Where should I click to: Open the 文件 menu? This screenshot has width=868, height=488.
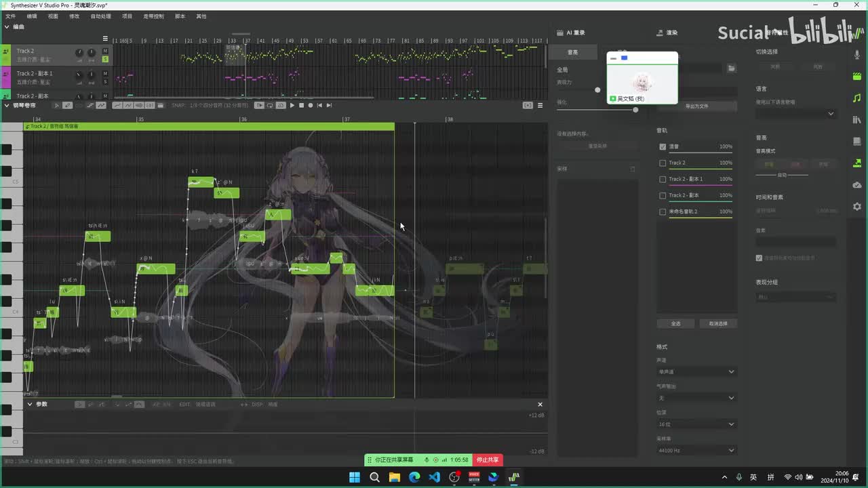(10, 16)
